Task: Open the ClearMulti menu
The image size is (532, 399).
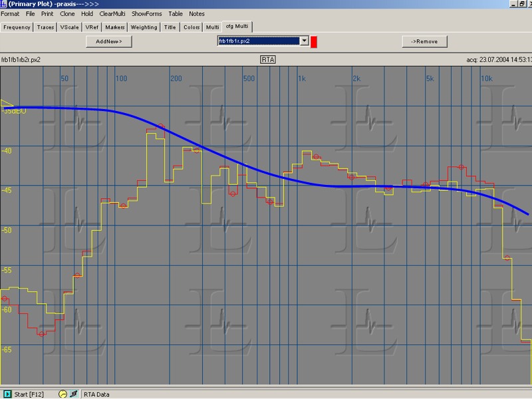Action: click(x=112, y=13)
